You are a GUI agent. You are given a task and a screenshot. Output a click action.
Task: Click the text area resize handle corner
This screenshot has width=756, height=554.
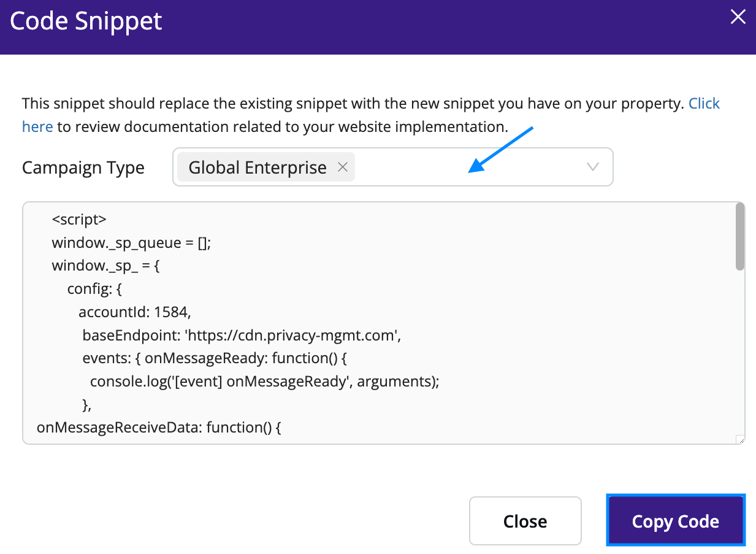[x=740, y=439]
